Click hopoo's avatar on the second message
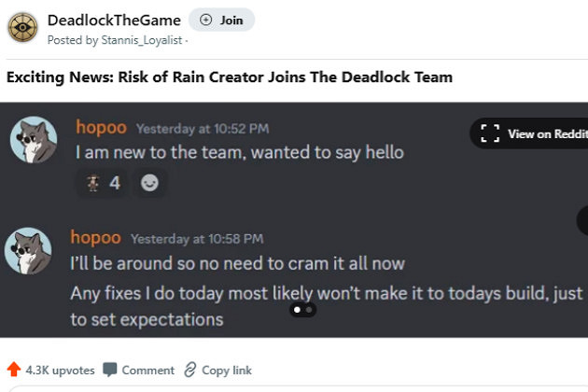 click(28, 251)
